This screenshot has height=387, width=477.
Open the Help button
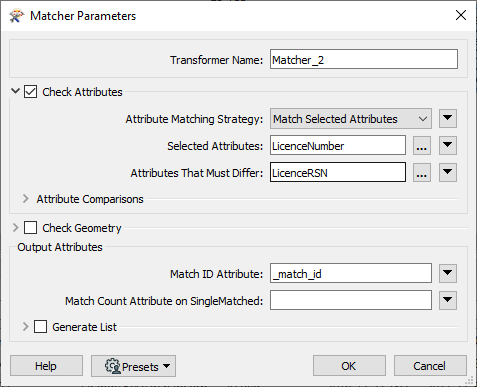click(46, 366)
